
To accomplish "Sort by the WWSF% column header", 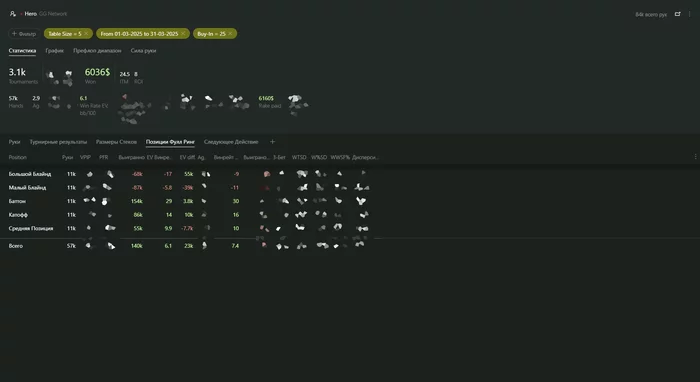I will [340, 157].
